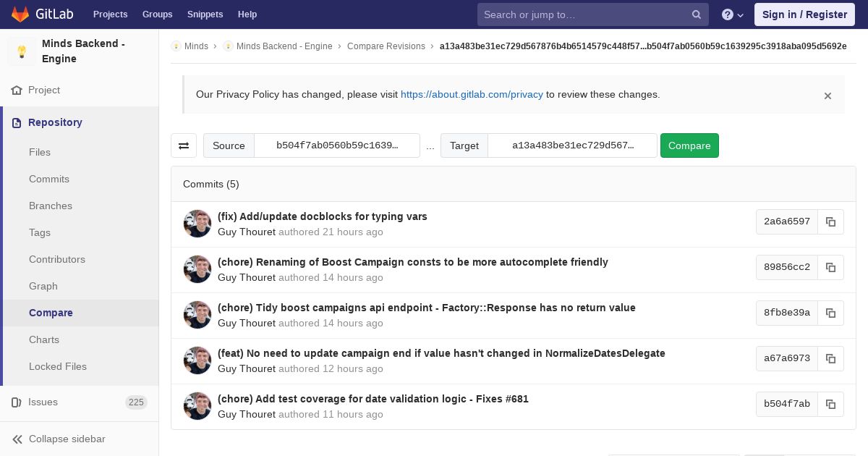Image resolution: width=868 pixels, height=456 pixels.
Task: Copy commit SHA b504f7ab
Action: click(x=830, y=405)
